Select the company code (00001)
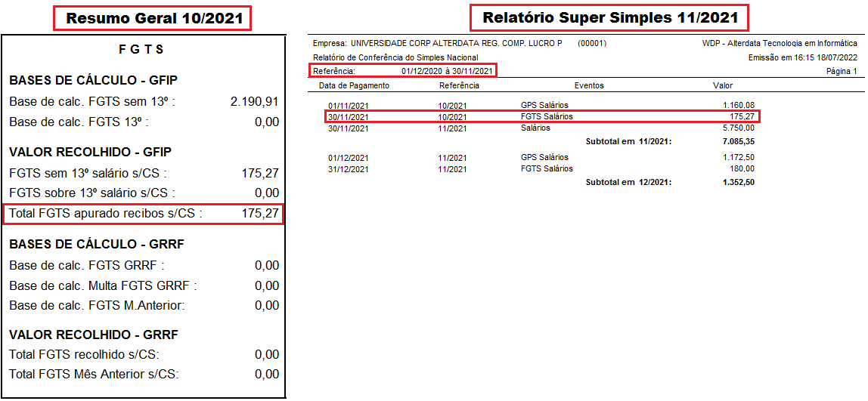868x401 pixels. [592, 44]
